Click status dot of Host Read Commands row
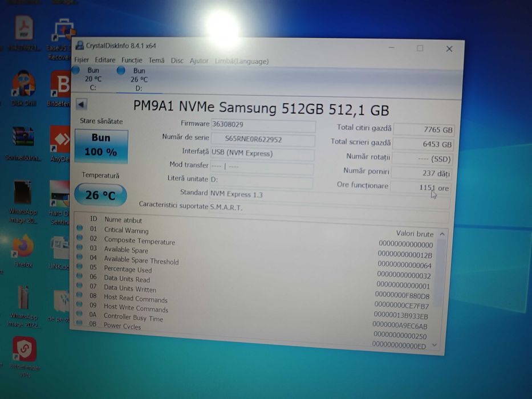This screenshot has height=399, width=532. tap(79, 295)
